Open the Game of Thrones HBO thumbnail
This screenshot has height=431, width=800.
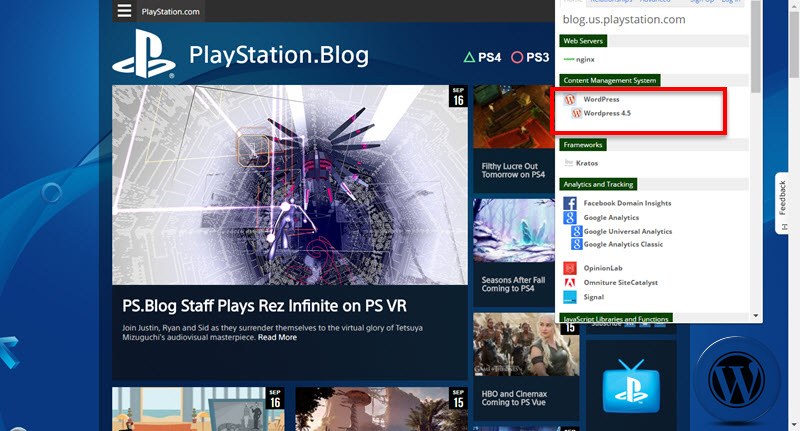pyautogui.click(x=526, y=344)
